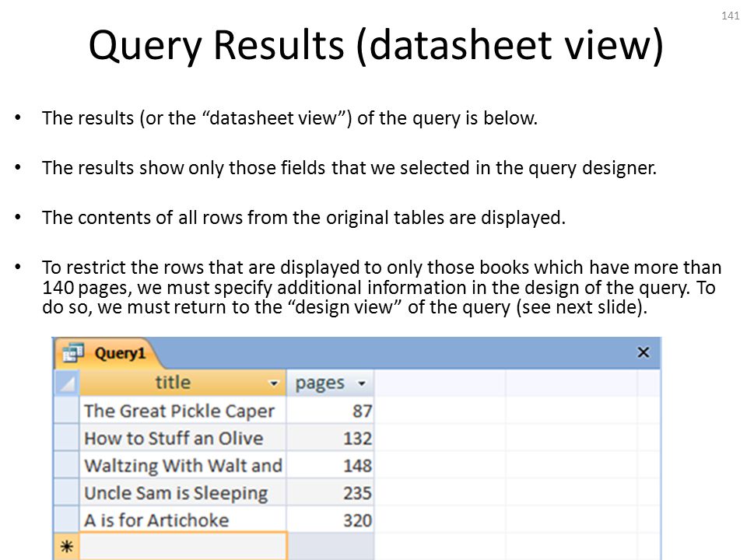This screenshot has height=560, width=747.
Task: Click the pages value 148
Action: tap(330, 465)
